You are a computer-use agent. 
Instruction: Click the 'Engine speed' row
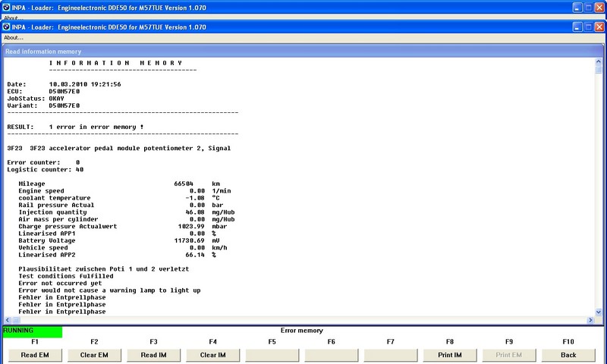[124, 190]
